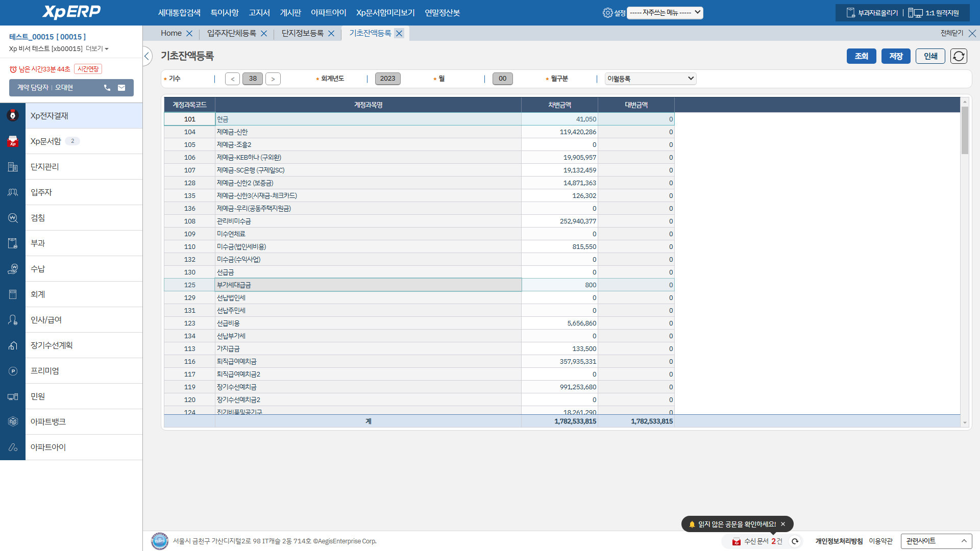Switch to the Home tab
Image resolution: width=980 pixels, height=551 pixels.
[x=171, y=33]
